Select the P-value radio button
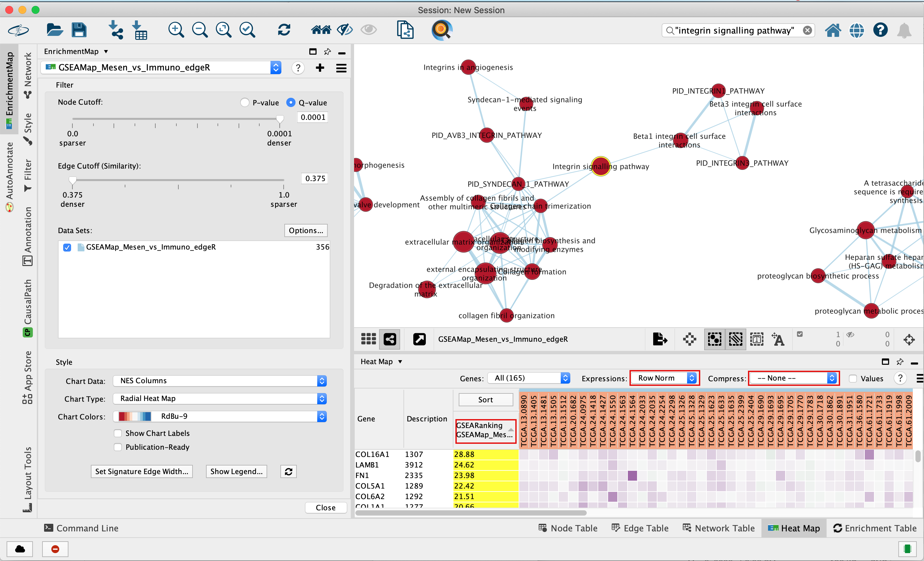924x561 pixels. click(x=244, y=102)
